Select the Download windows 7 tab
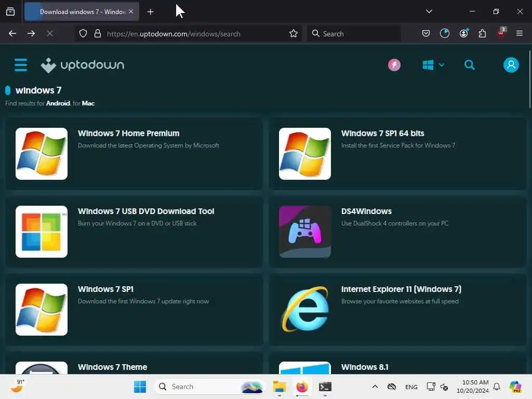Screen dimensions: 532x399 tap(82, 12)
